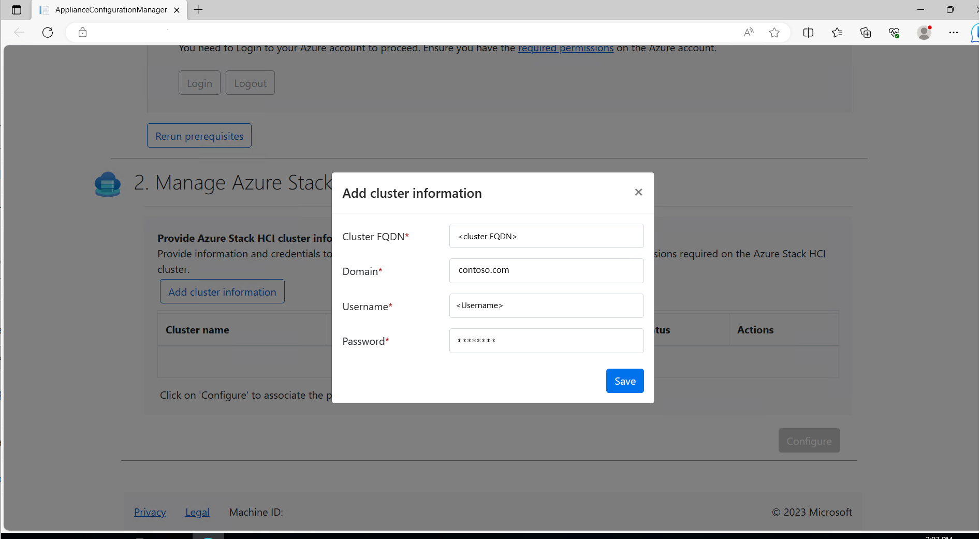Click the 2023 Microsoft copyright text
The image size is (980, 539).
pyautogui.click(x=812, y=512)
